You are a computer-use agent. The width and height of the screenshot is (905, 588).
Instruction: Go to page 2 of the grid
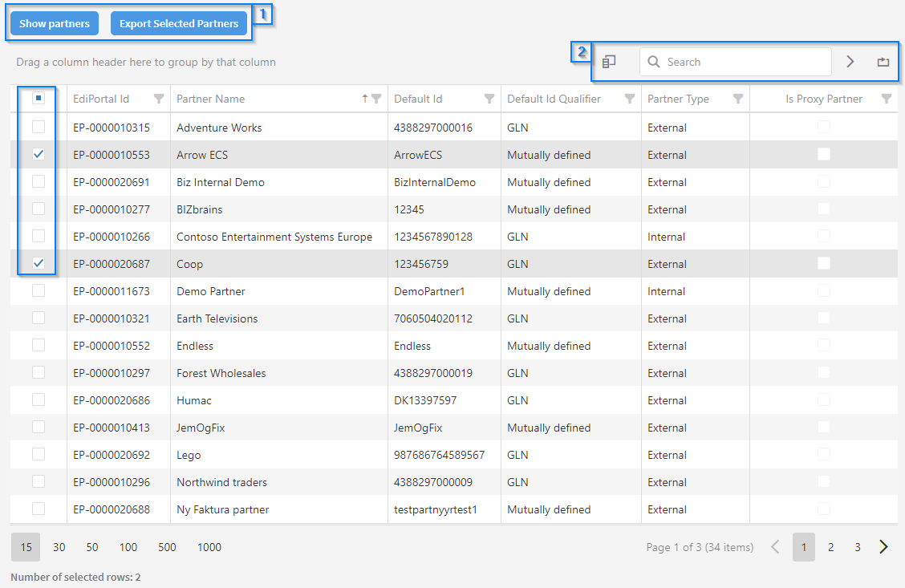[x=830, y=547]
